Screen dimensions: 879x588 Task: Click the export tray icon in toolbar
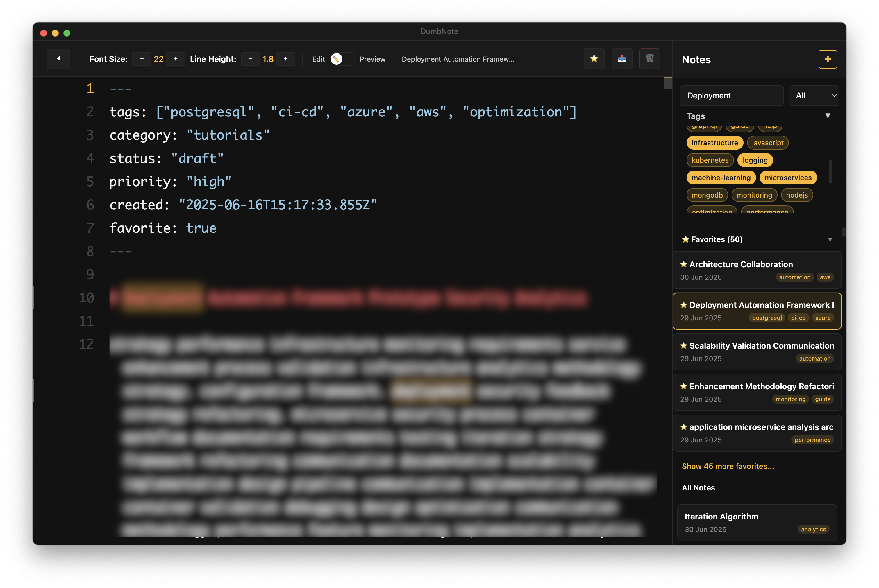point(622,59)
